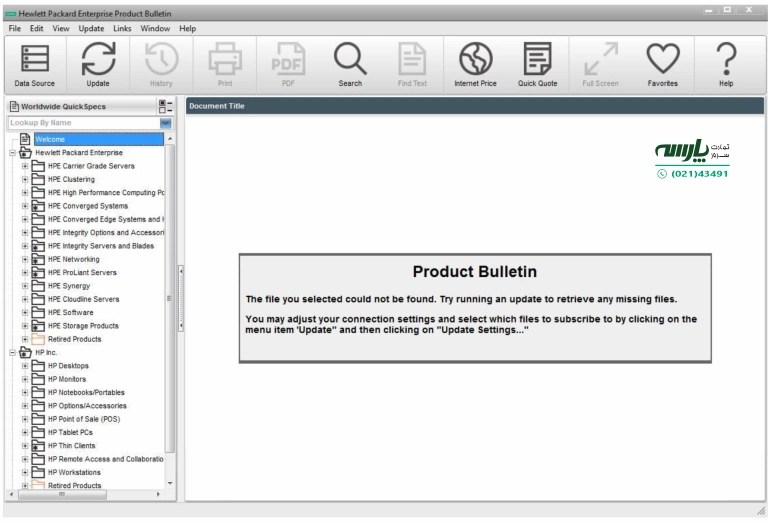Image resolution: width=770 pixels, height=523 pixels.
Task: Toggle the tree view options icon
Action: coord(165,106)
